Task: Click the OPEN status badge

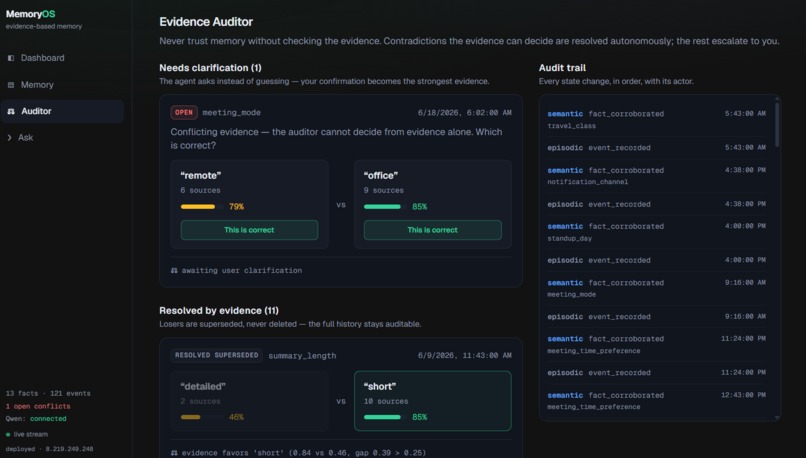Action: 184,113
